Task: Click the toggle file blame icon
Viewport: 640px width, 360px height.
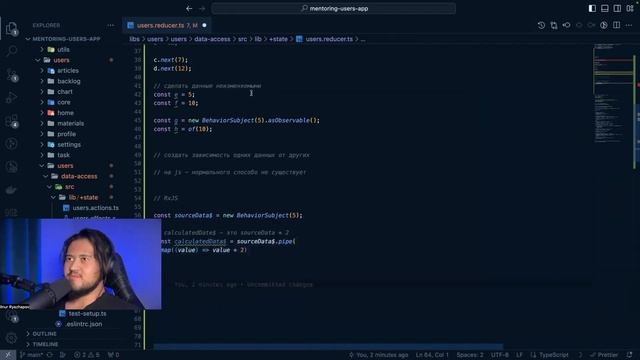Action: 604,25
